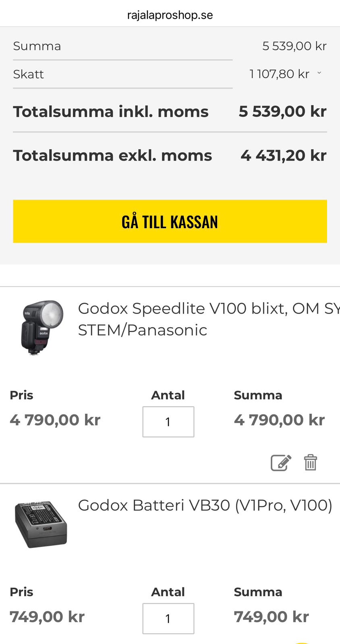Click the battery unit price under Pris
Viewport: 340px width, 644px height.
[x=47, y=617]
